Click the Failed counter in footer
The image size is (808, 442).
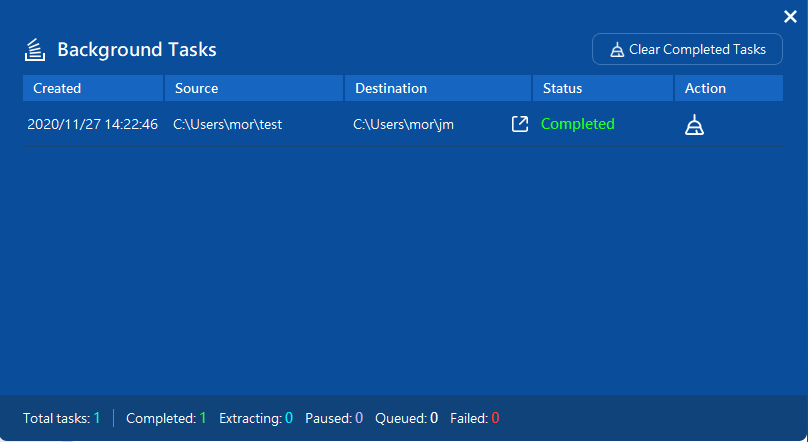point(475,418)
